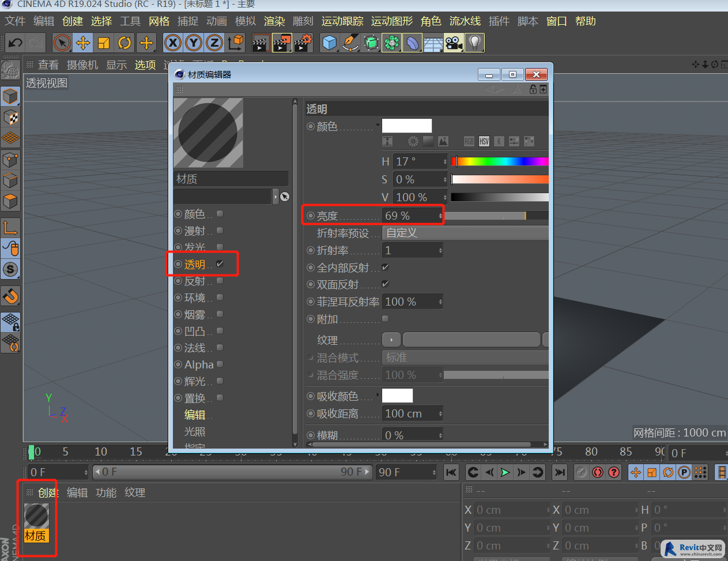Click the 亮度 value stepper arrows
The width and height of the screenshot is (728, 561).
[440, 216]
